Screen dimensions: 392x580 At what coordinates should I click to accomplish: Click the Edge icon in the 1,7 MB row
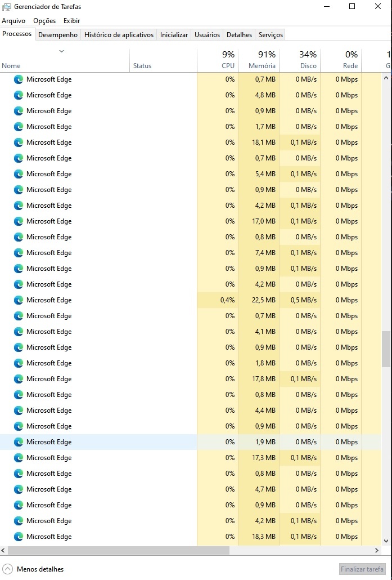click(19, 127)
